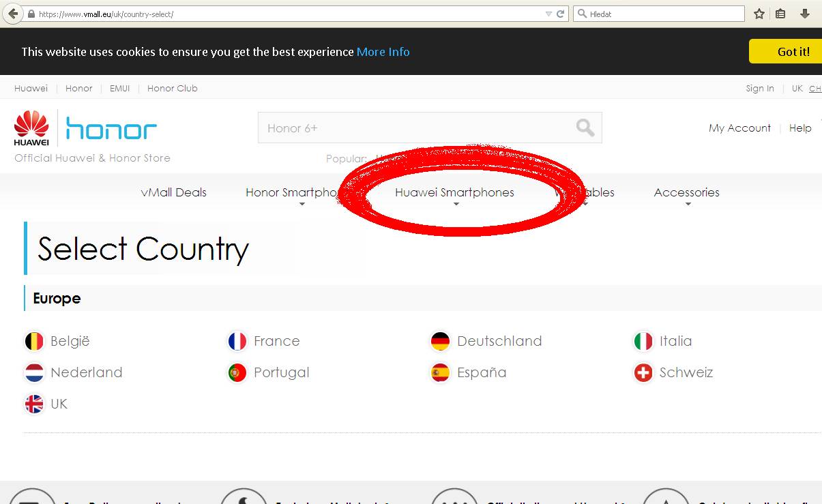
Task: Select the Schweiz flag icon
Action: pos(643,372)
